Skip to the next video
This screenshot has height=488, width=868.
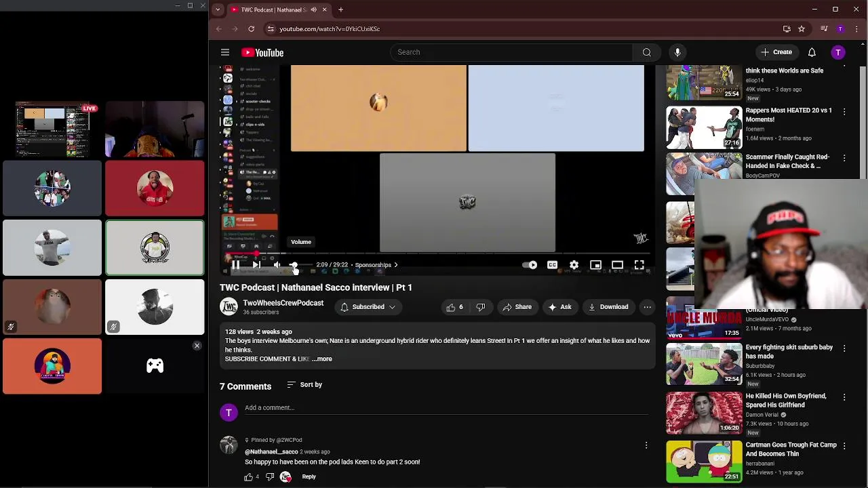(257, 265)
